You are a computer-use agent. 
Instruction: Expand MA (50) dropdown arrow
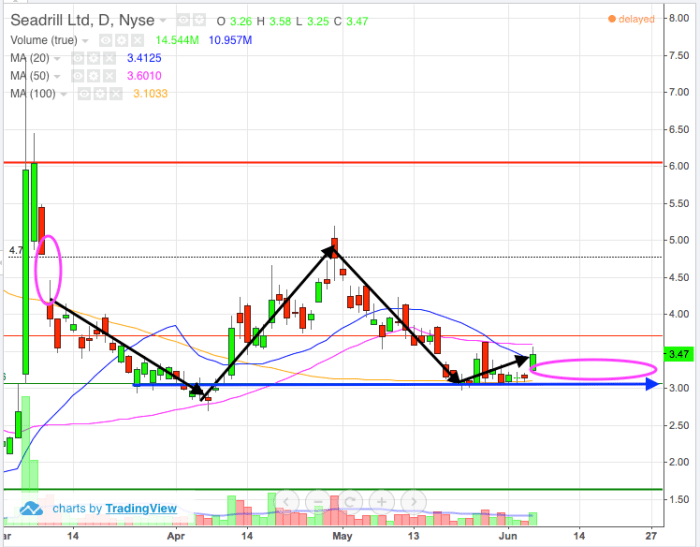57,76
